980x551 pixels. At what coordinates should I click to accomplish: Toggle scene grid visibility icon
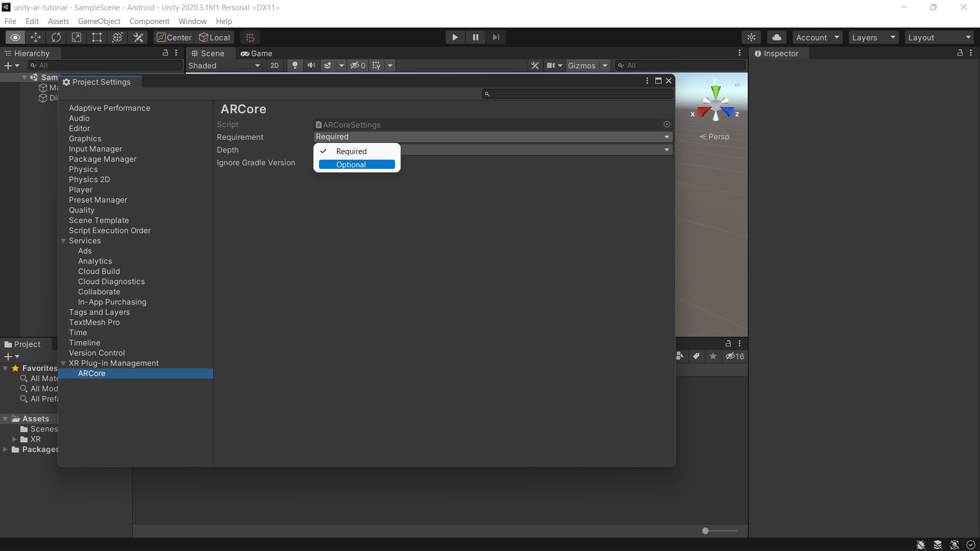(377, 65)
